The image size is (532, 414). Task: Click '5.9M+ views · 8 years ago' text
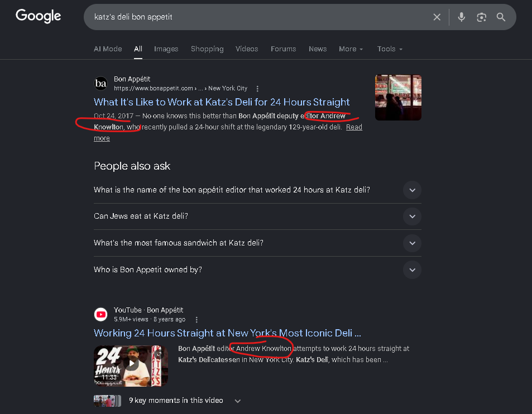(150, 319)
